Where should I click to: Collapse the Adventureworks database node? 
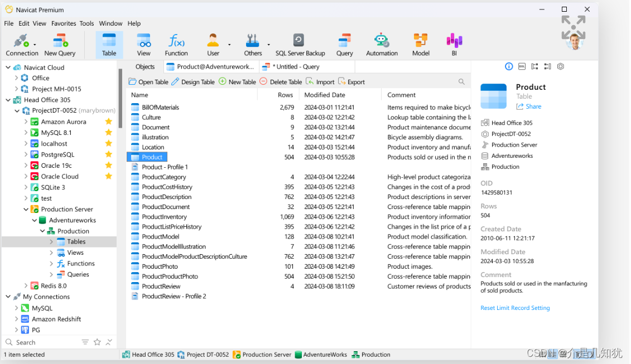[34, 220]
